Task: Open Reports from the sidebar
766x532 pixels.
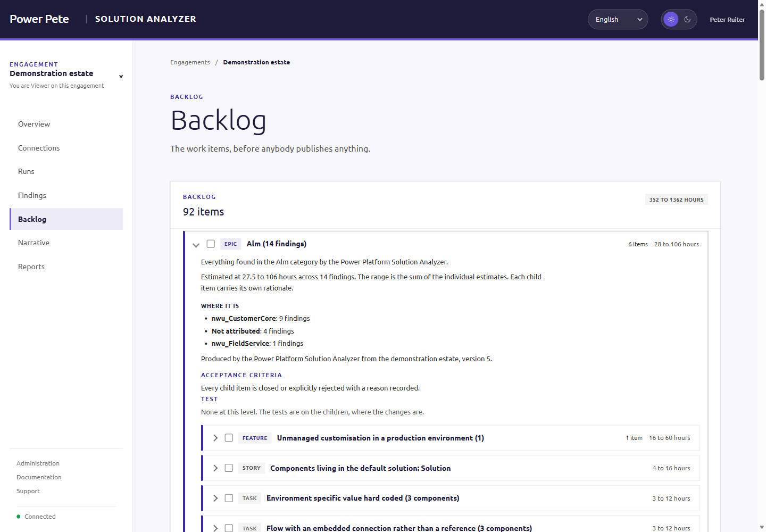Action: tap(66, 267)
